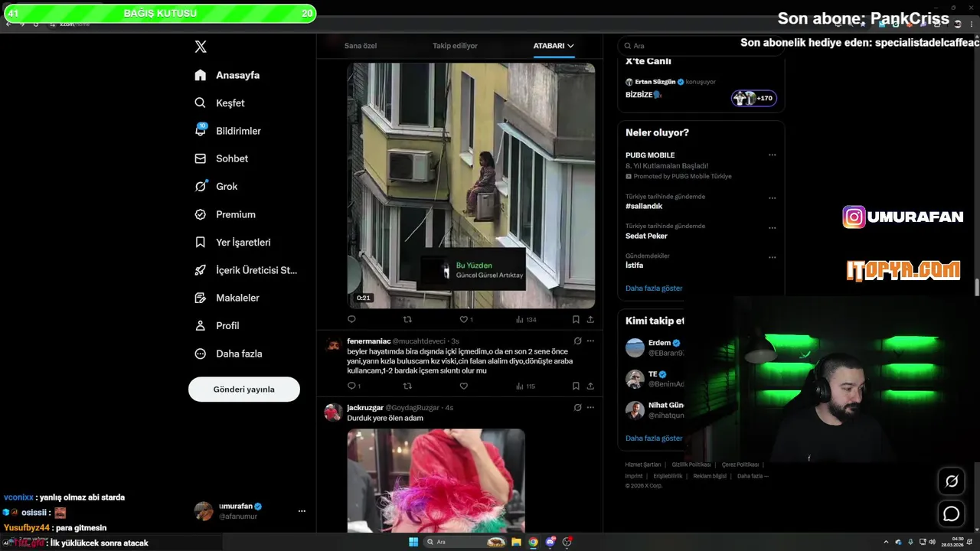The image size is (980, 551).
Task: Repost the balcony video post
Action: coord(407,319)
